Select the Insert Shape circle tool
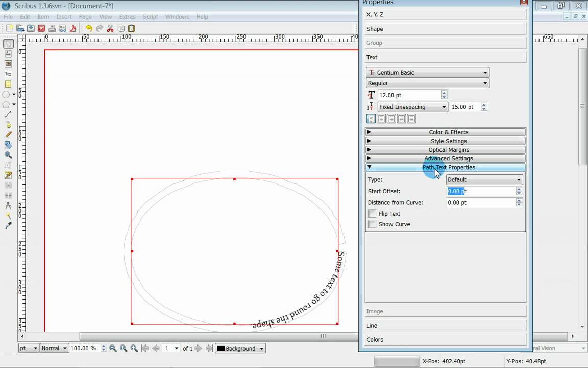Screen dimensions: 588x368 (6, 94)
